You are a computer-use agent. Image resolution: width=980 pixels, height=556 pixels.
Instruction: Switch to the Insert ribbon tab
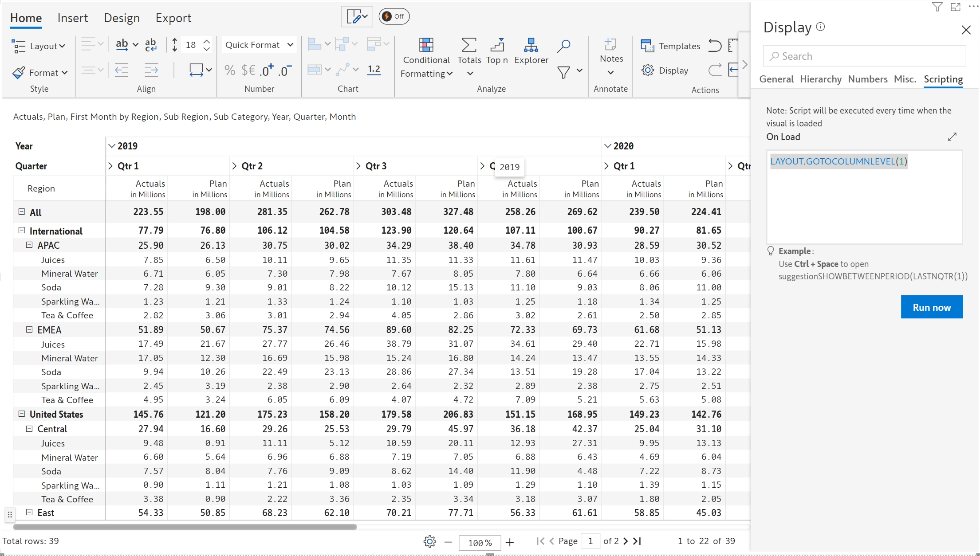coord(72,18)
